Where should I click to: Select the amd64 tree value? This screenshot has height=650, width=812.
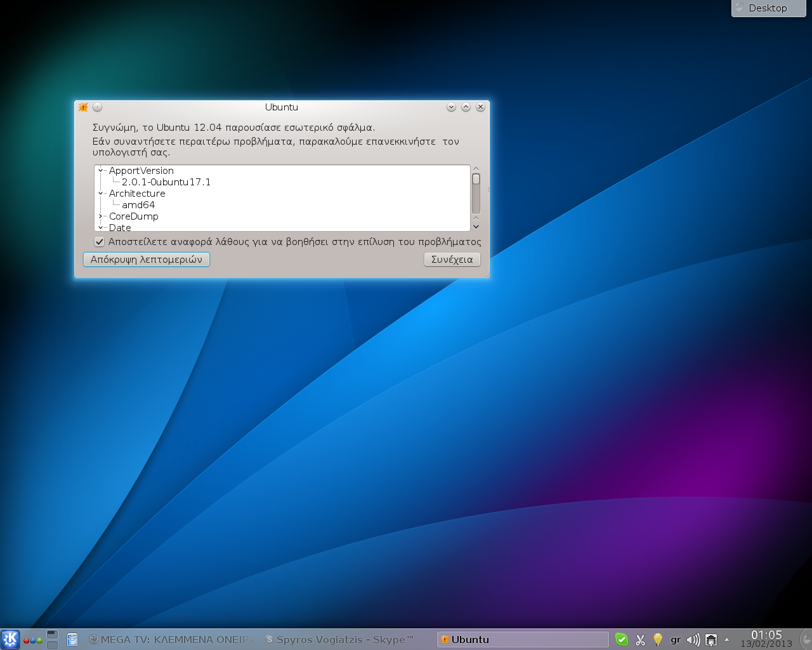(x=138, y=205)
